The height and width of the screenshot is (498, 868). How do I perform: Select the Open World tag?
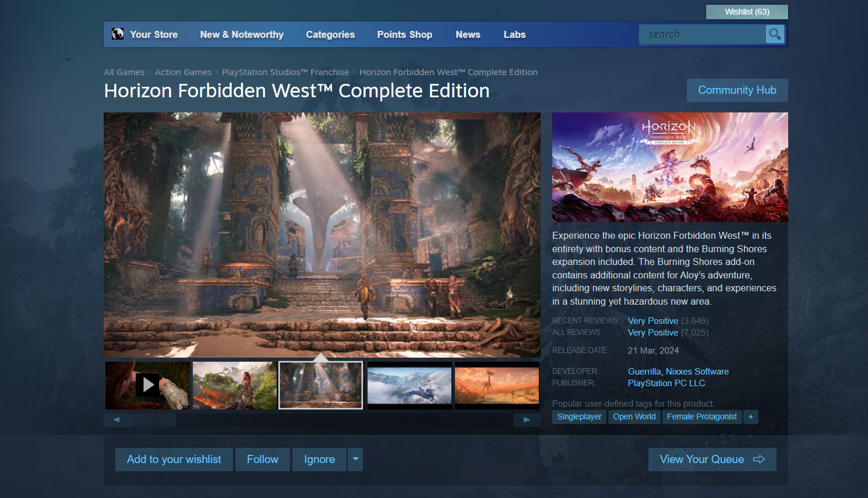click(x=634, y=416)
